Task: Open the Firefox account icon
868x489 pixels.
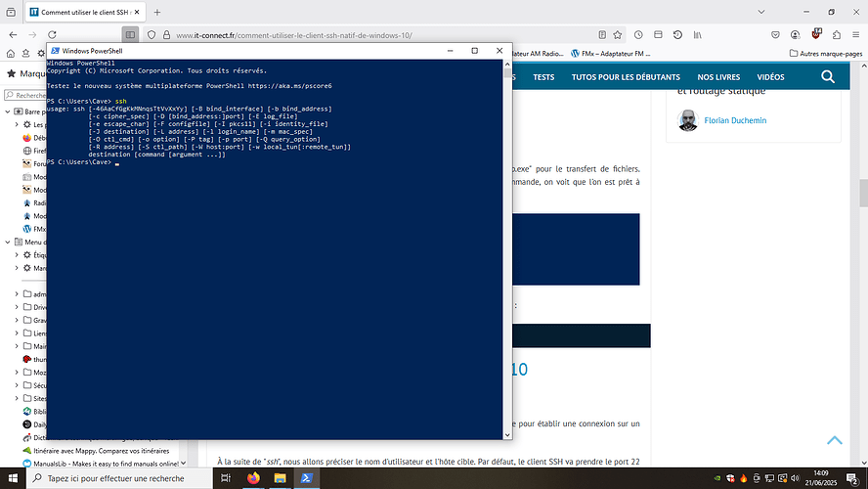Action: (796, 35)
